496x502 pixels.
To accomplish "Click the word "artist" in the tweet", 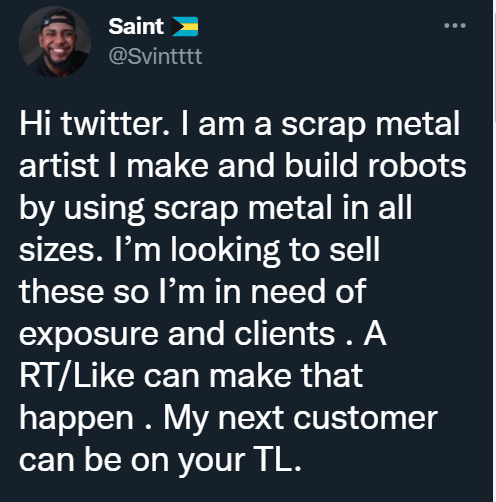I will pos(59,165).
